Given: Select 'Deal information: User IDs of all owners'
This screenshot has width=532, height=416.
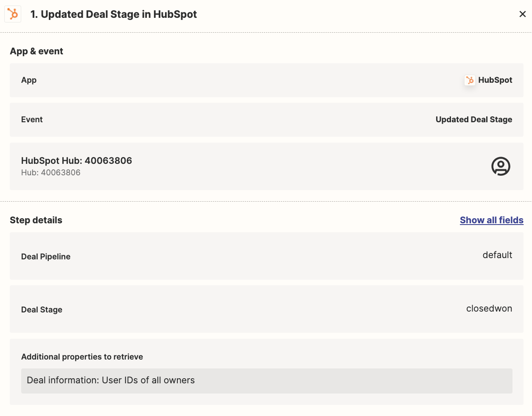Looking at the screenshot, I should tap(266, 381).
